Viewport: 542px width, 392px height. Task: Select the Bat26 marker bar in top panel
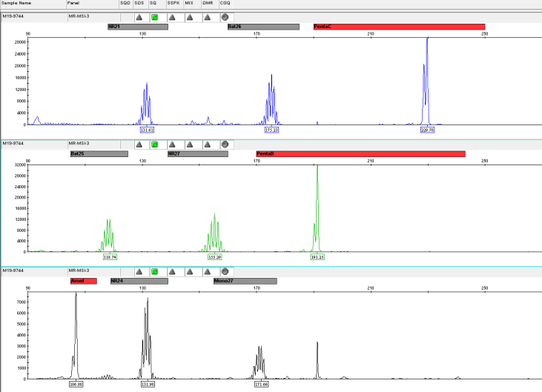pyautogui.click(x=263, y=27)
